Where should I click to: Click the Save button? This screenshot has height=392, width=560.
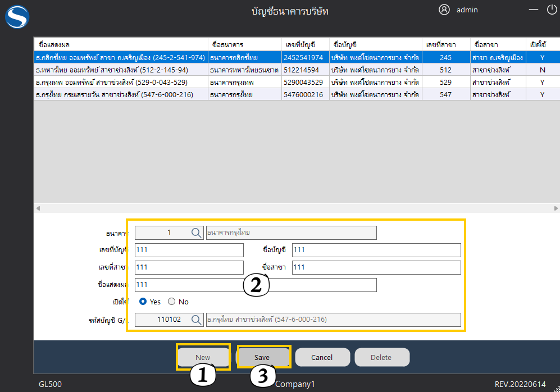(262, 357)
